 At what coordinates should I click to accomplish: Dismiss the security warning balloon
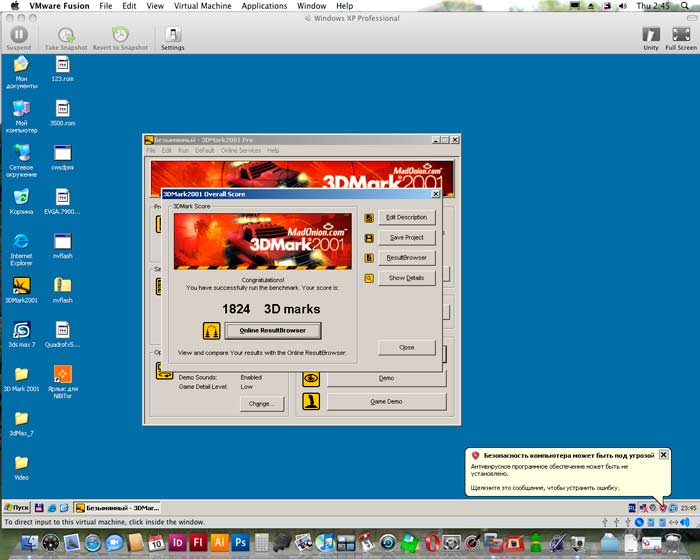point(663,455)
